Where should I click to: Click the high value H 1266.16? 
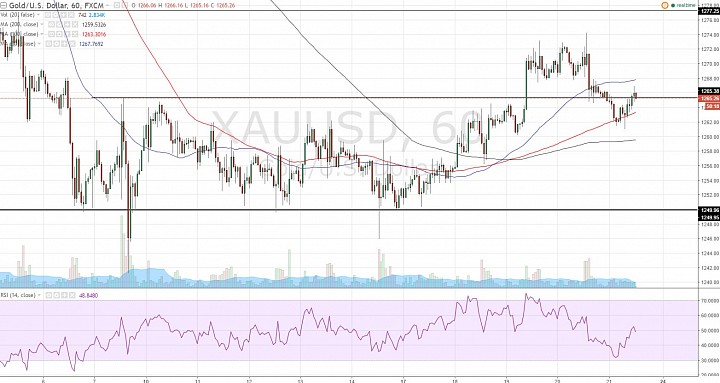170,6
